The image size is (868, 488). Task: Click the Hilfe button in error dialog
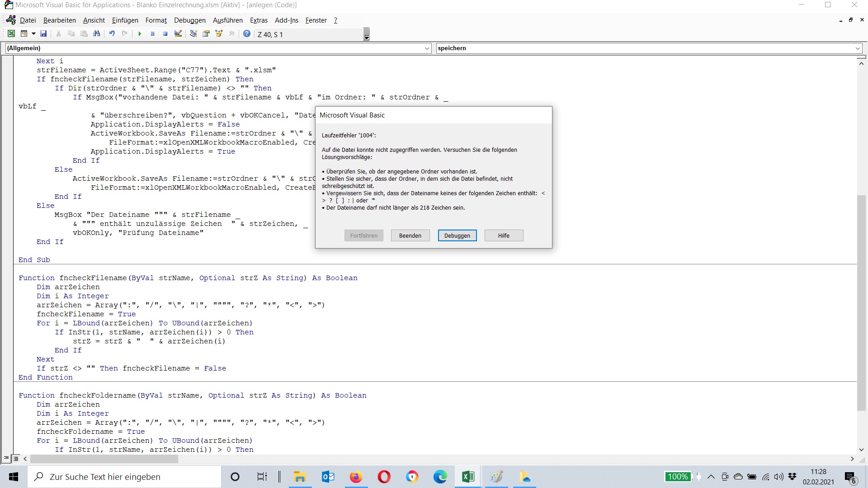[504, 235]
